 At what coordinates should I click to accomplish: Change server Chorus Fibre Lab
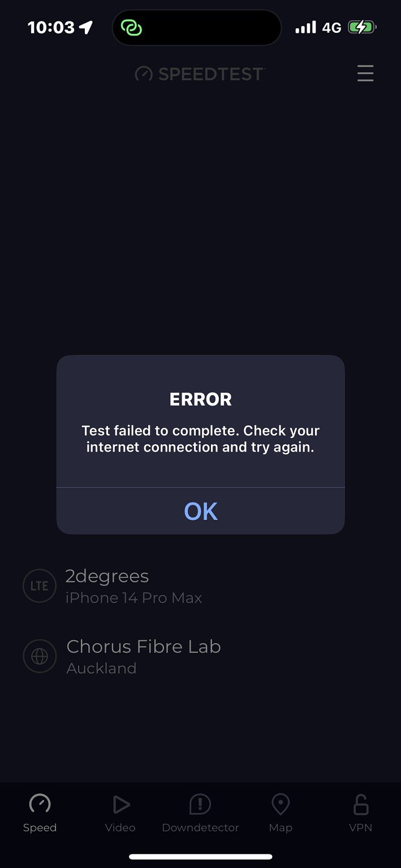coord(144,646)
